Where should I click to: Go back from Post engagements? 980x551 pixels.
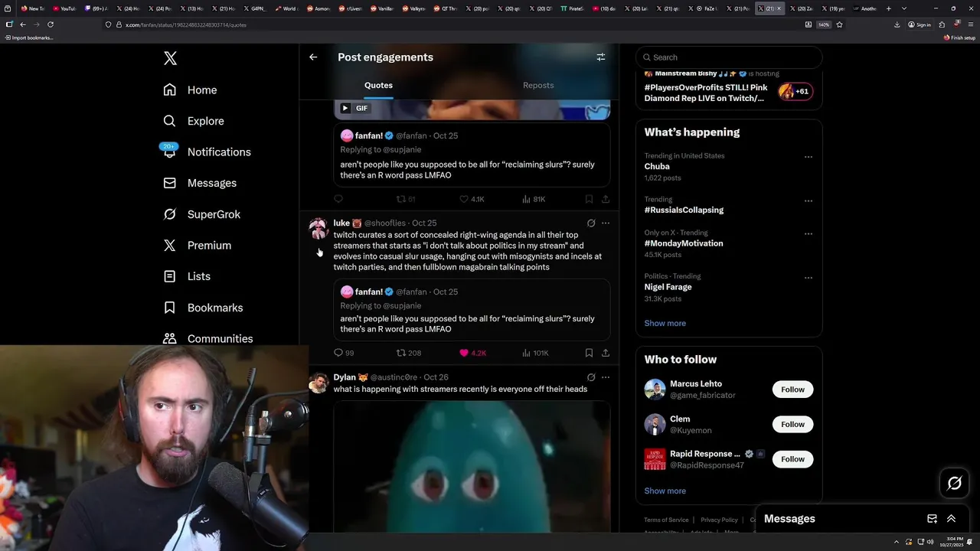(x=313, y=57)
